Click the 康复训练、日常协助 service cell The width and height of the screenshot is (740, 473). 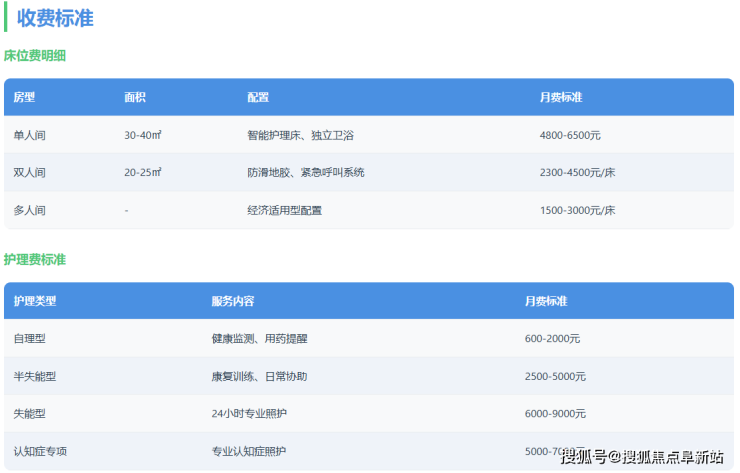tap(259, 376)
